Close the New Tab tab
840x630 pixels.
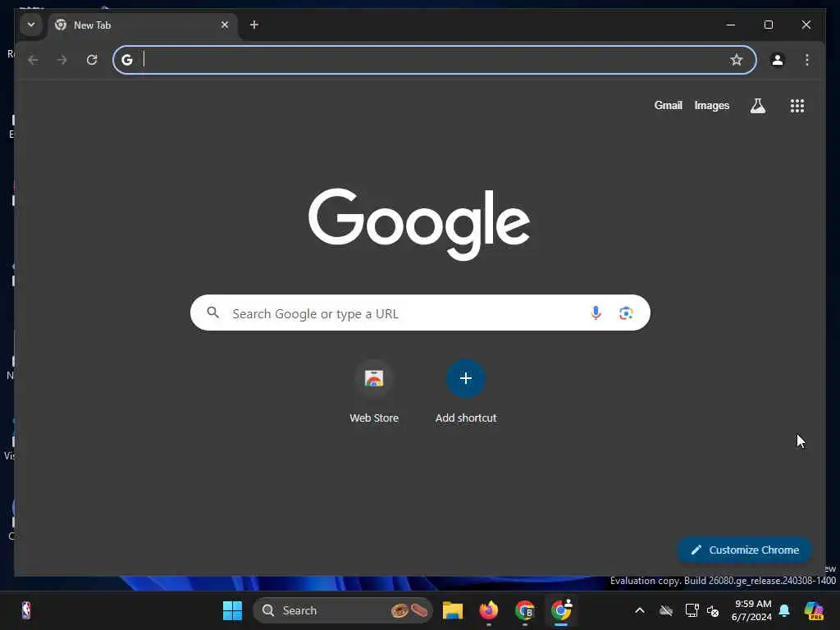tap(225, 25)
